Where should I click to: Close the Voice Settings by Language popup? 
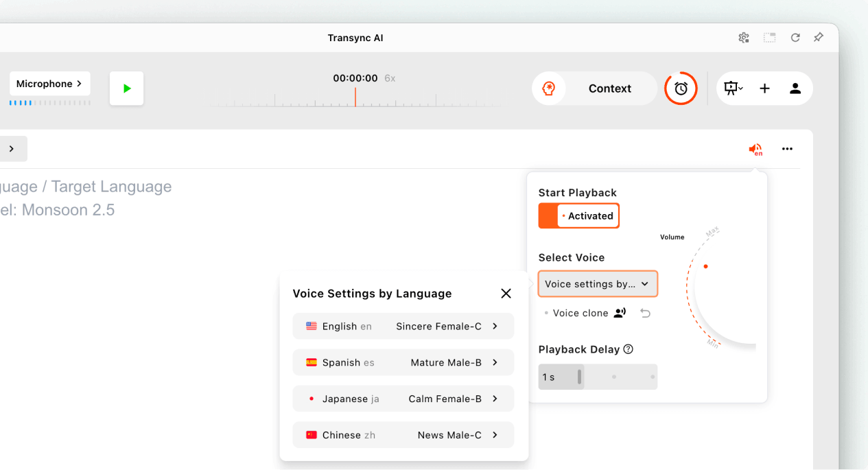coord(506,294)
